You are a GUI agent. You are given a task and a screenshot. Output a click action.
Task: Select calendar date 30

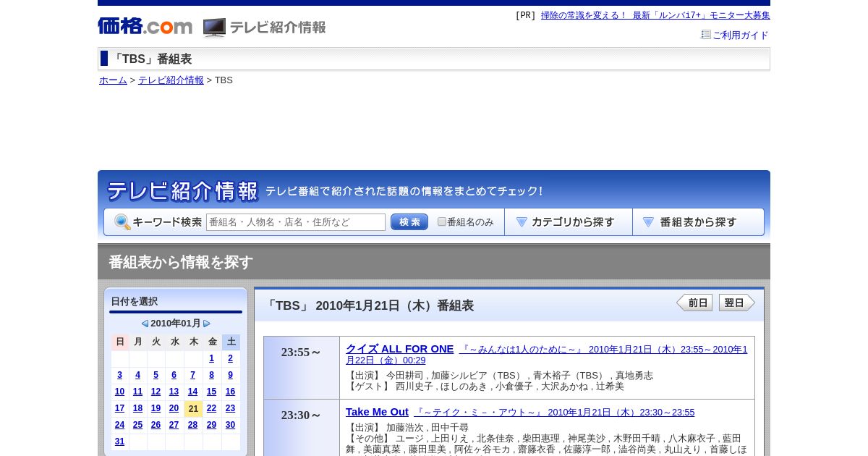point(230,425)
